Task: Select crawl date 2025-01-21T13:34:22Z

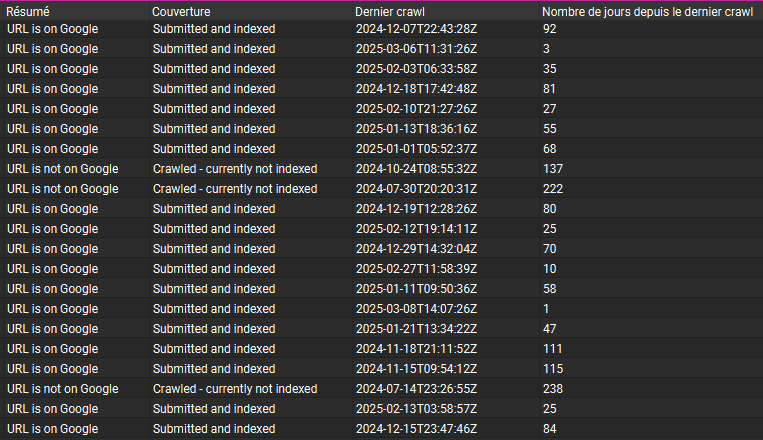Action: pyautogui.click(x=417, y=328)
